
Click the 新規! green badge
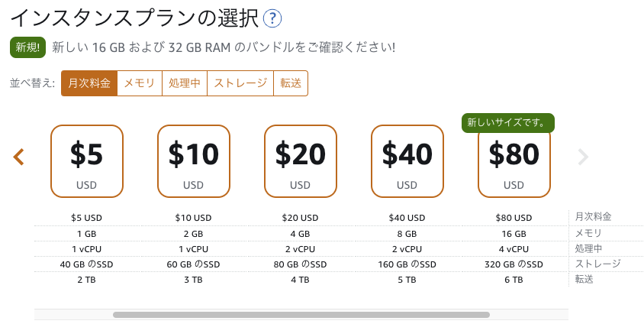(27, 47)
